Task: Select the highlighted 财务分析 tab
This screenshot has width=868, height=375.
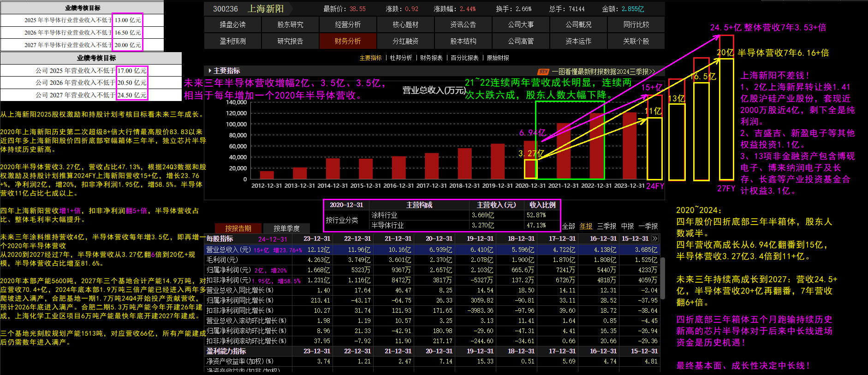Action: (348, 41)
